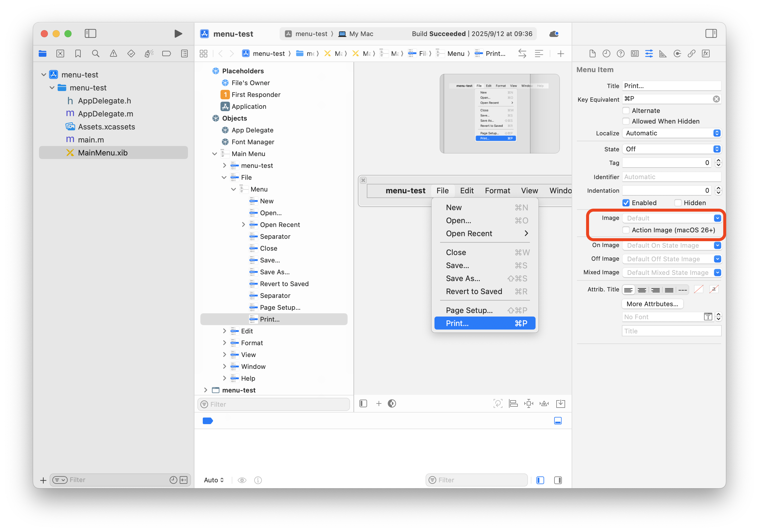Image resolution: width=759 pixels, height=532 pixels.
Task: Open the Breakpoint navigator icon
Action: pyautogui.click(x=167, y=53)
